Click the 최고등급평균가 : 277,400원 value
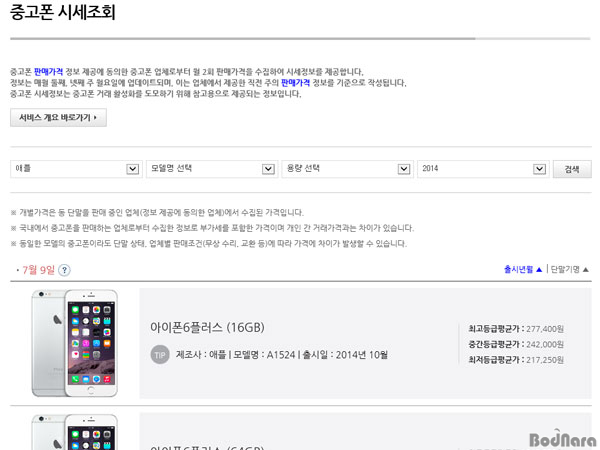Image resolution: width=600 pixels, height=450 pixels. tap(516, 329)
